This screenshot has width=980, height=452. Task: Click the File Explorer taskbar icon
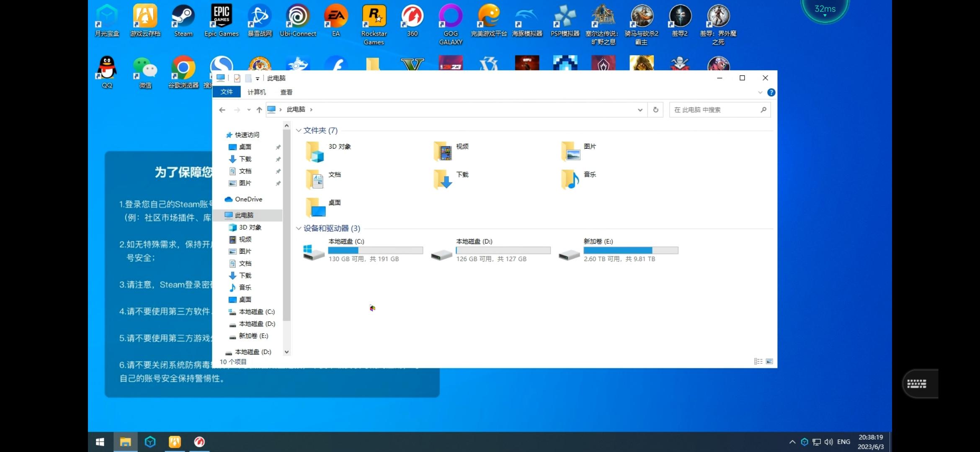(x=125, y=442)
